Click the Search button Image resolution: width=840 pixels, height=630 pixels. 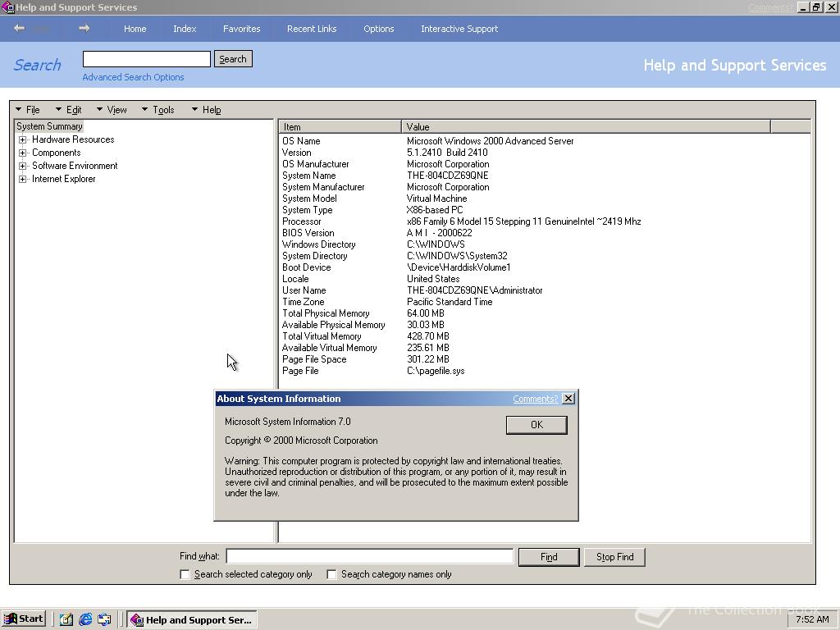pyautogui.click(x=233, y=59)
